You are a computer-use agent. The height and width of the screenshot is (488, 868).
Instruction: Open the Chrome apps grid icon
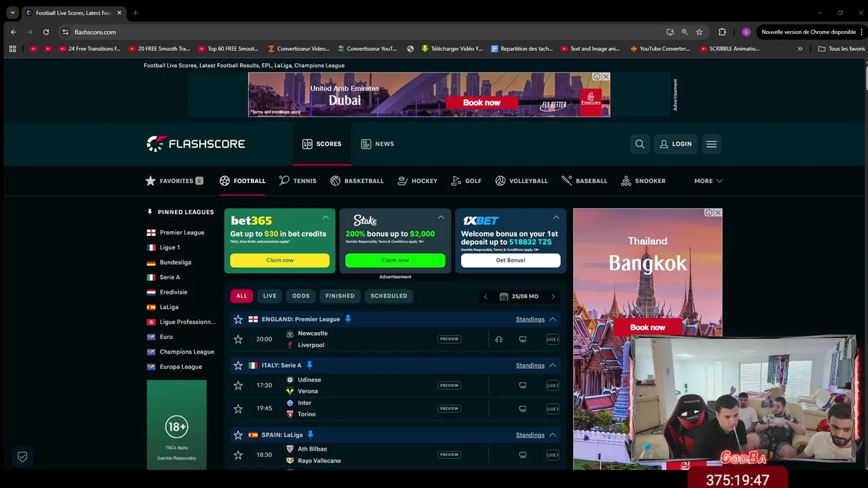[x=12, y=49]
